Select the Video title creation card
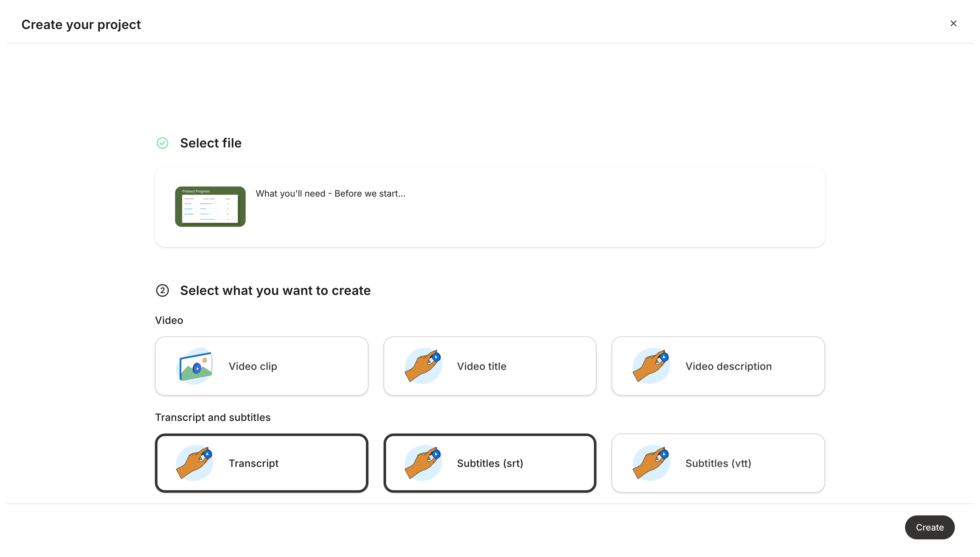Viewport: 980px width, 557px height. (490, 366)
